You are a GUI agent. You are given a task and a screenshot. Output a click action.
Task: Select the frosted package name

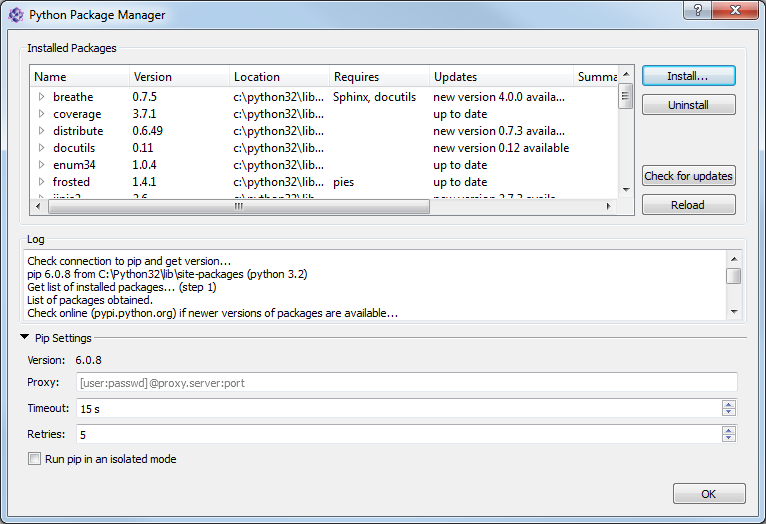pyautogui.click(x=71, y=182)
